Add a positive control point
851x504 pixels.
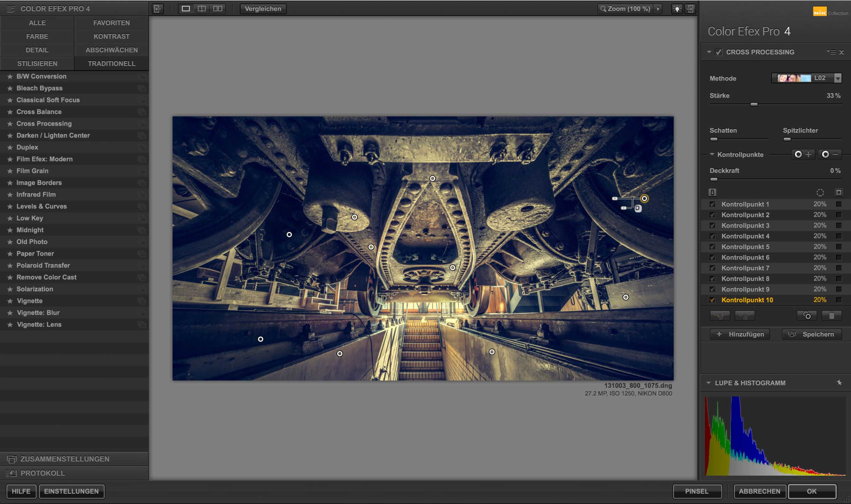[x=803, y=155]
